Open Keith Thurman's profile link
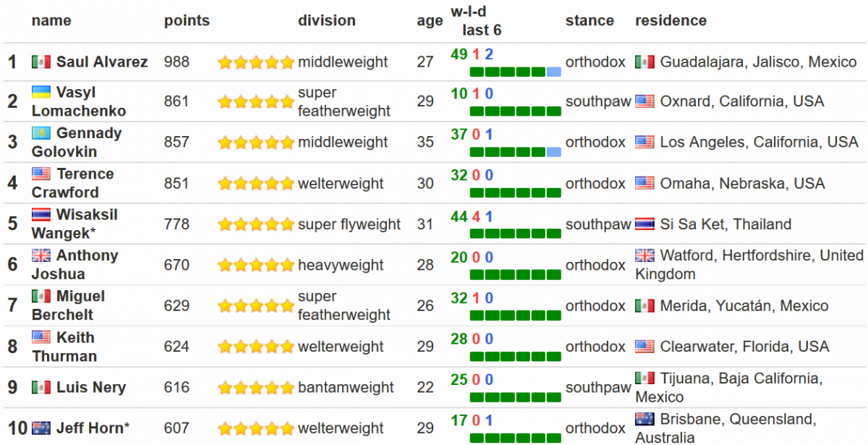 tap(64, 347)
